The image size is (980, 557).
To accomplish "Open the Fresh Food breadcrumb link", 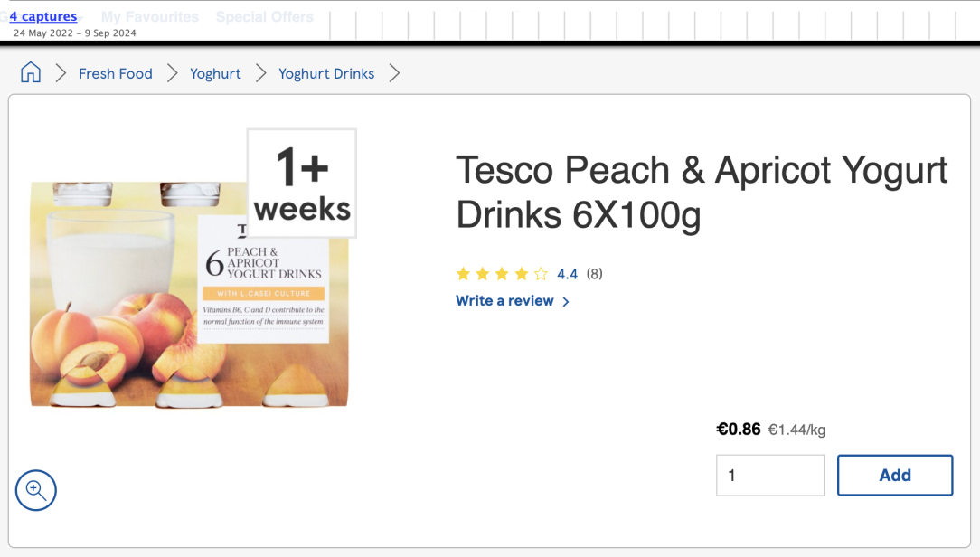I will [116, 74].
